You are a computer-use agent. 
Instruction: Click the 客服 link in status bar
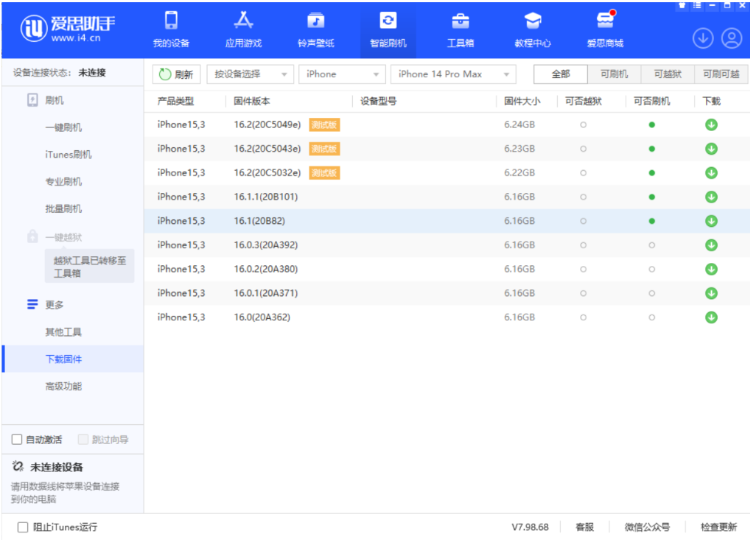[585, 527]
